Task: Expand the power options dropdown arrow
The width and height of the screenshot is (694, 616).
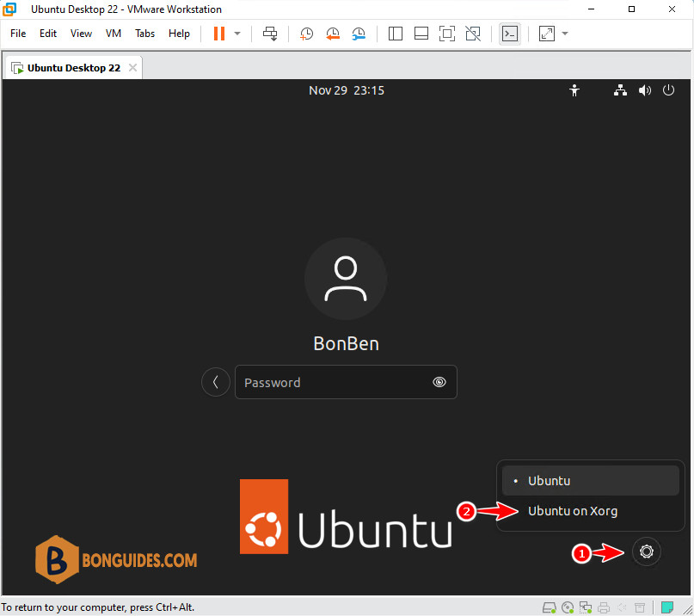Action: 237,34
